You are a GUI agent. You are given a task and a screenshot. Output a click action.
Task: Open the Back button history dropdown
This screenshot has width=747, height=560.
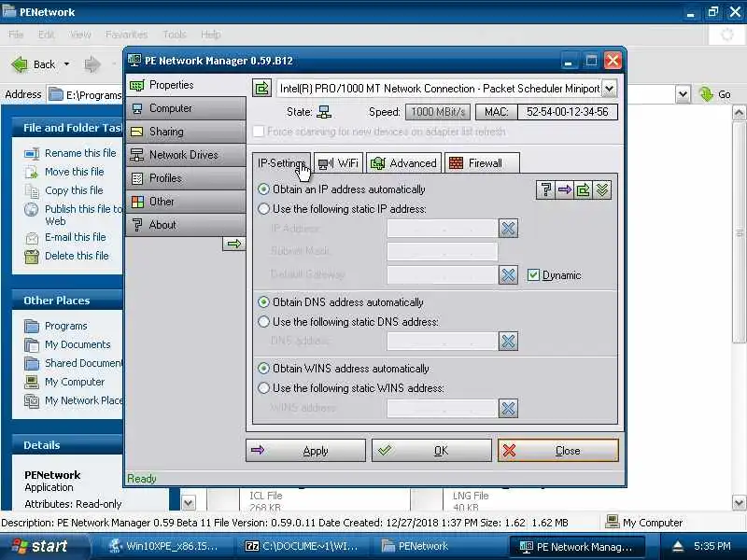point(66,64)
